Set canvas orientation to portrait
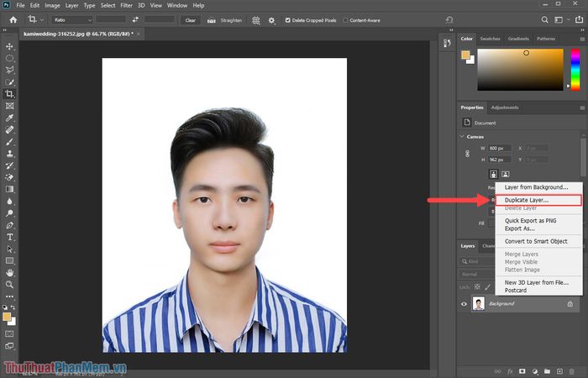Viewport: 588px width, 378px height. coord(494,174)
